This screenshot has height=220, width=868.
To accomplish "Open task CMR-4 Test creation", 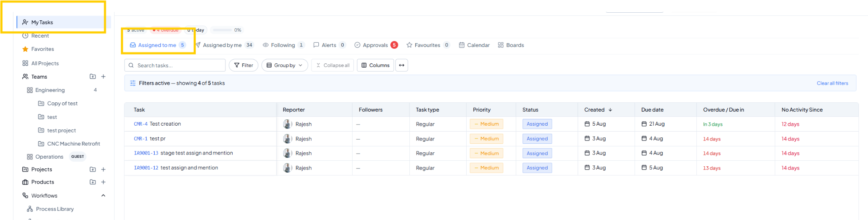I will tap(157, 124).
